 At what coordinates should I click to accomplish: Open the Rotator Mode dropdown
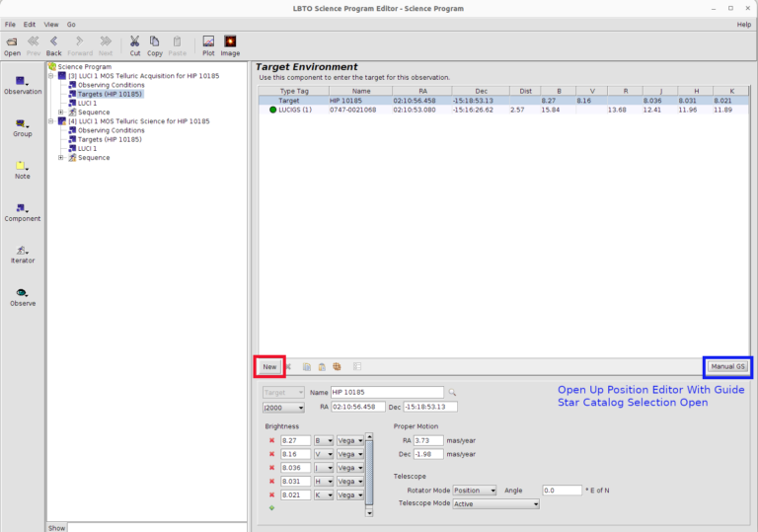pos(474,490)
